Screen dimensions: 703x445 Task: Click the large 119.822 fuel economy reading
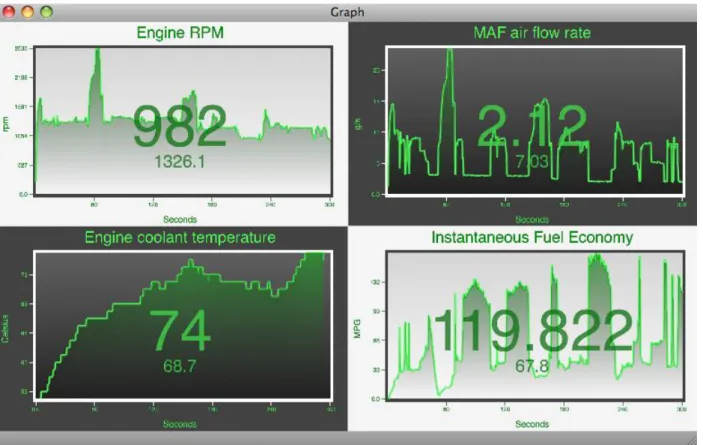532,330
